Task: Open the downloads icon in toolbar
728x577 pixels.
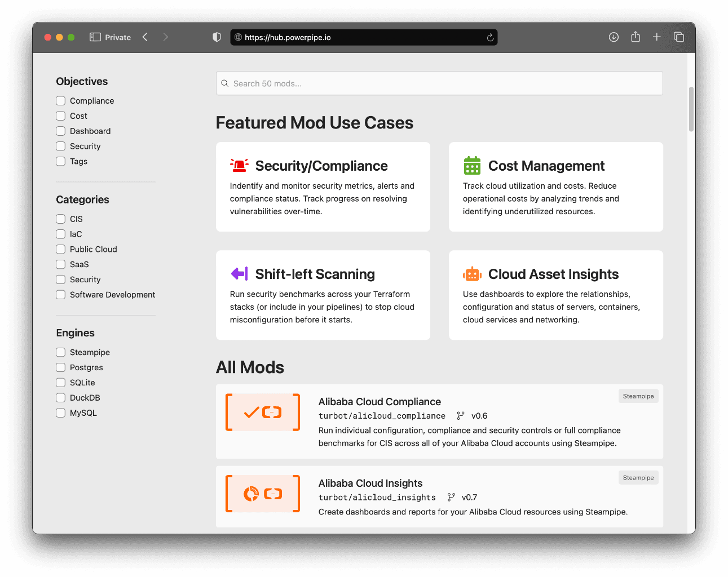Action: pyautogui.click(x=614, y=37)
